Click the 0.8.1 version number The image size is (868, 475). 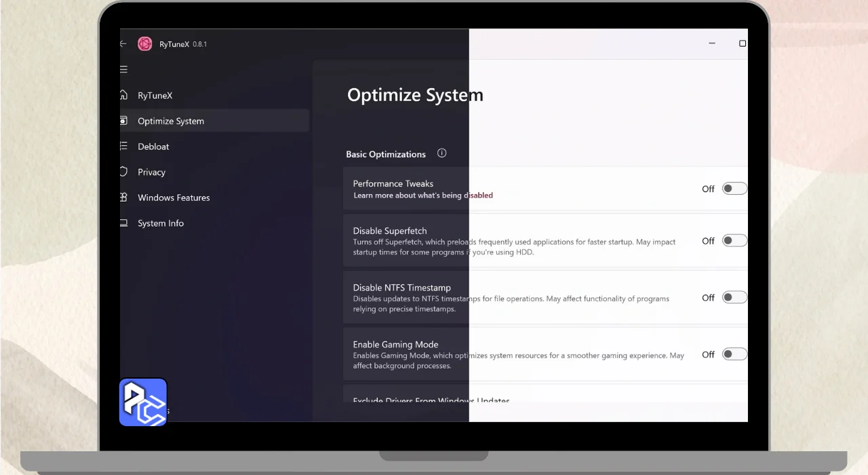point(199,44)
